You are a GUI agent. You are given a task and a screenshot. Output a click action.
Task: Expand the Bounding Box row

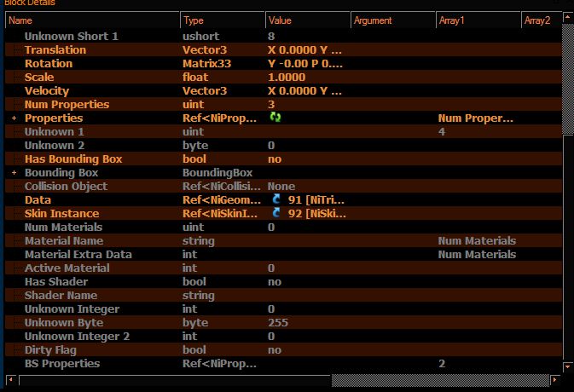pyautogui.click(x=14, y=173)
